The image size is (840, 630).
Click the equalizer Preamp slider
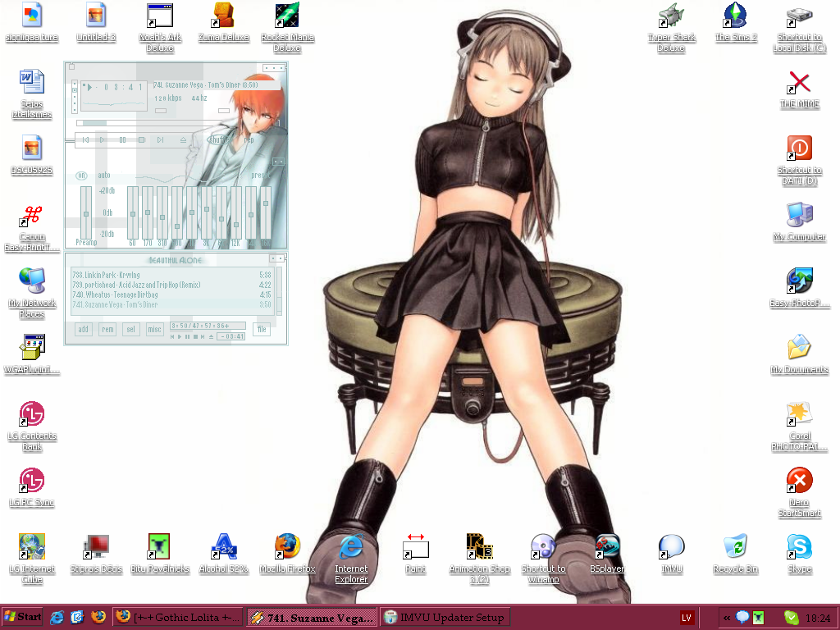pyautogui.click(x=85, y=212)
